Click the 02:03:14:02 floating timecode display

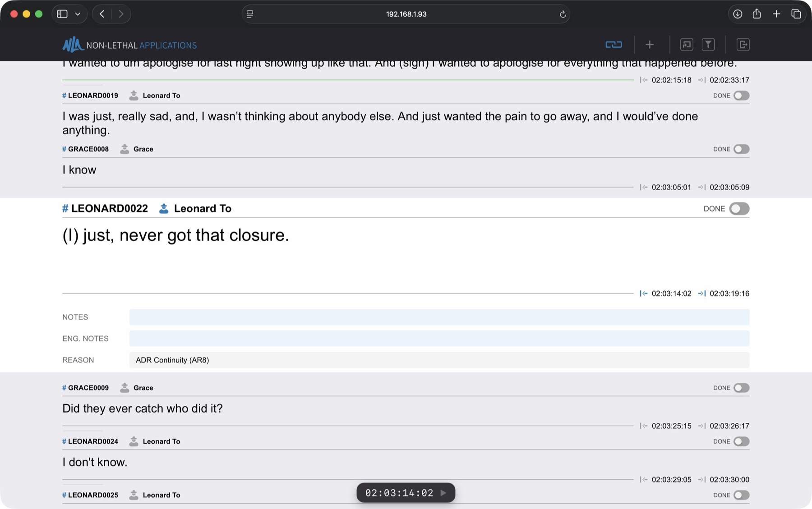pos(399,493)
